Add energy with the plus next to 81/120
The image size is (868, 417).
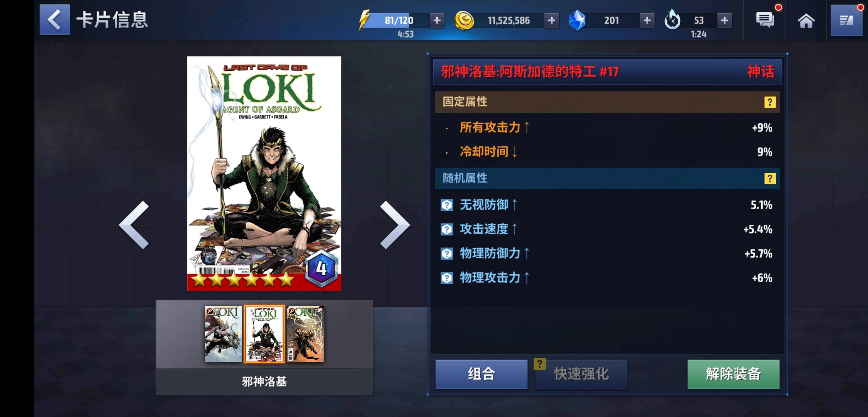(437, 20)
